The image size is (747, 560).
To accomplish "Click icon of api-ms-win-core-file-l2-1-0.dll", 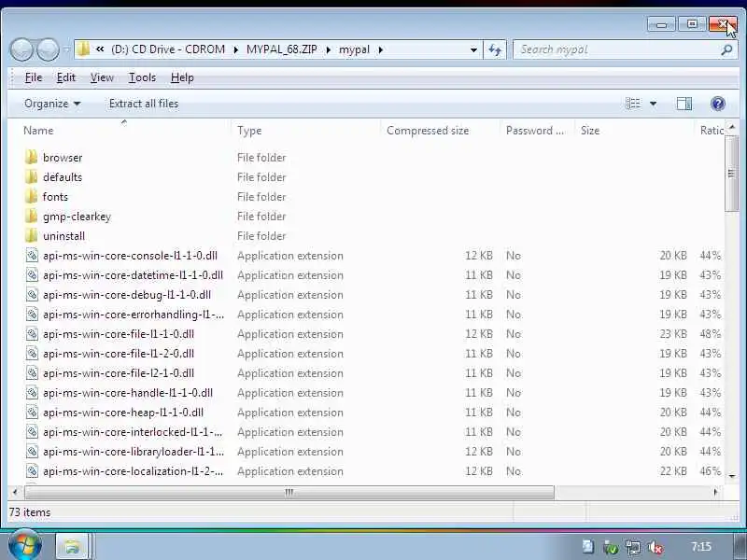I will [32, 372].
